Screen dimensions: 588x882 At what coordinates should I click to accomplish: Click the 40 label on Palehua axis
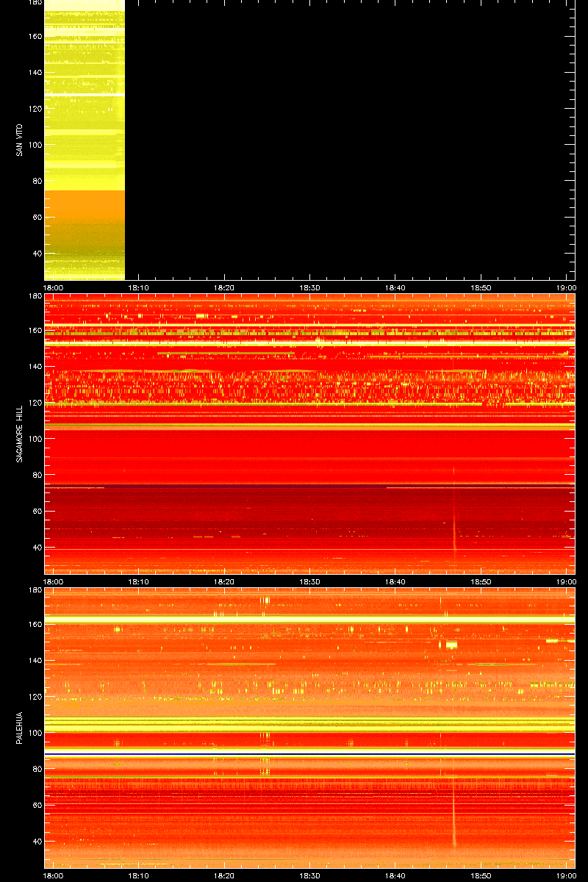pos(37,842)
